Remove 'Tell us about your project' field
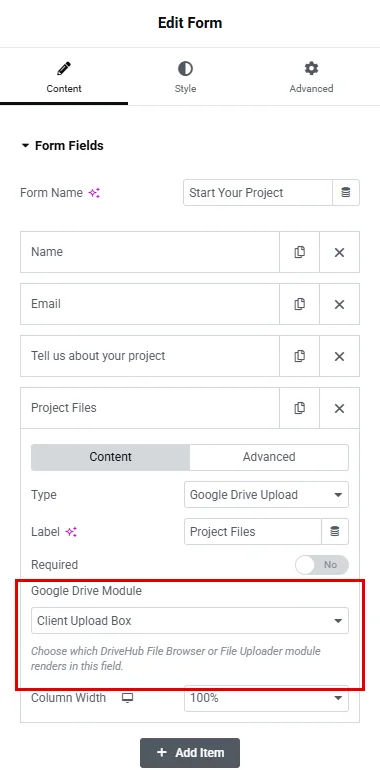This screenshot has height=770, width=380. (339, 356)
